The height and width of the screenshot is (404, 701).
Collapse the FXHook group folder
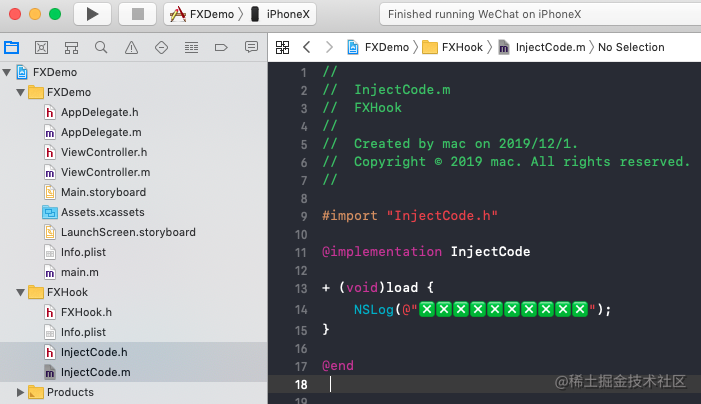pos(21,292)
